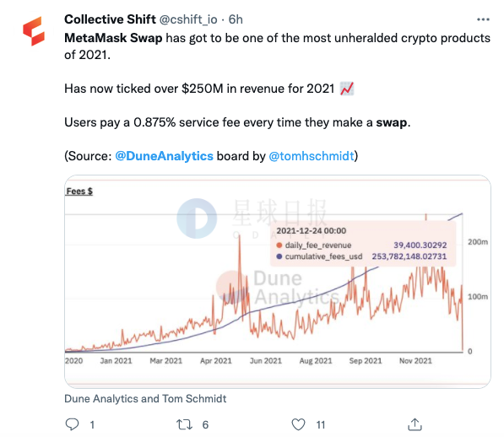The height and width of the screenshot is (437, 504).
Task: Click the chart-increasing emoji after 2021
Action: click(x=347, y=89)
